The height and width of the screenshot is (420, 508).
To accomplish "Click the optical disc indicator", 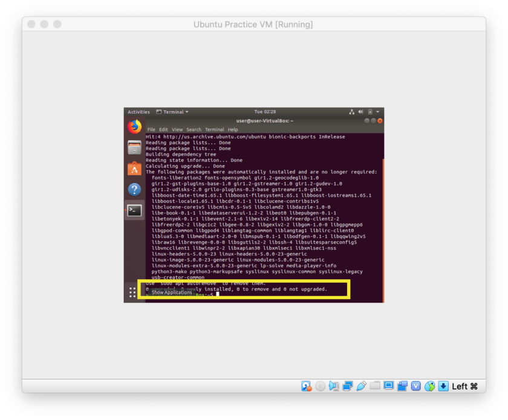I will [x=320, y=386].
